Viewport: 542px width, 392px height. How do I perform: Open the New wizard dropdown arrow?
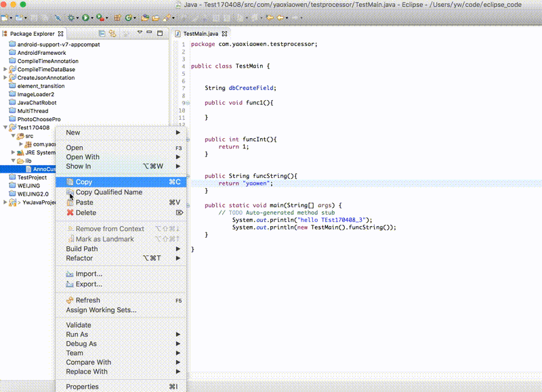coord(11,18)
